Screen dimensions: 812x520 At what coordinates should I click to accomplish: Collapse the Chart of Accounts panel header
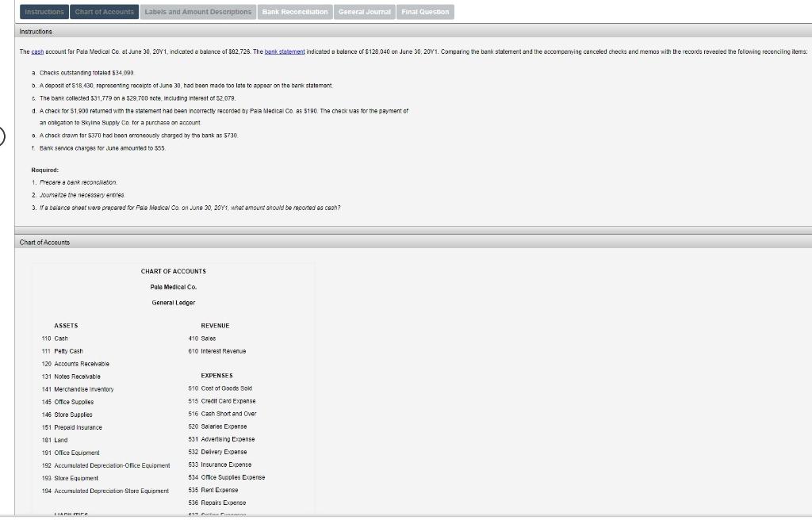tap(43, 243)
